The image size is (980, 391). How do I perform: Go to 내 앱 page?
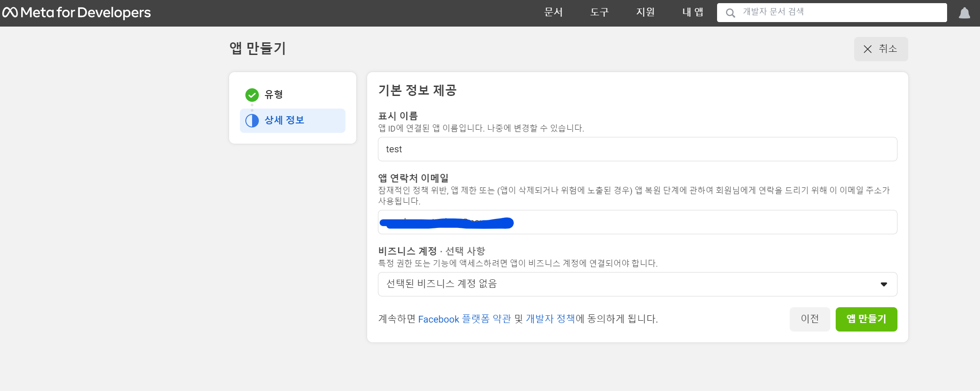pos(692,13)
